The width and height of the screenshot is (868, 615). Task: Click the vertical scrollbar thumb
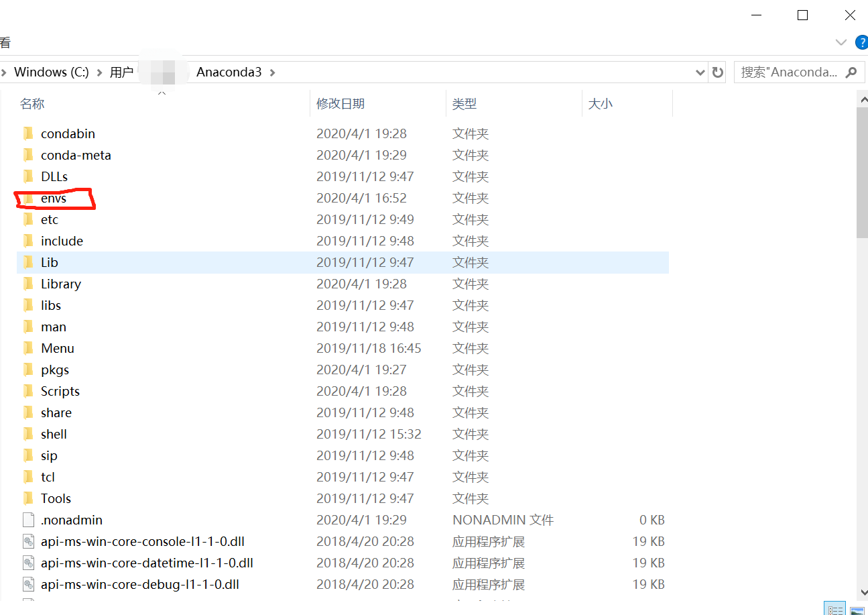click(x=863, y=172)
